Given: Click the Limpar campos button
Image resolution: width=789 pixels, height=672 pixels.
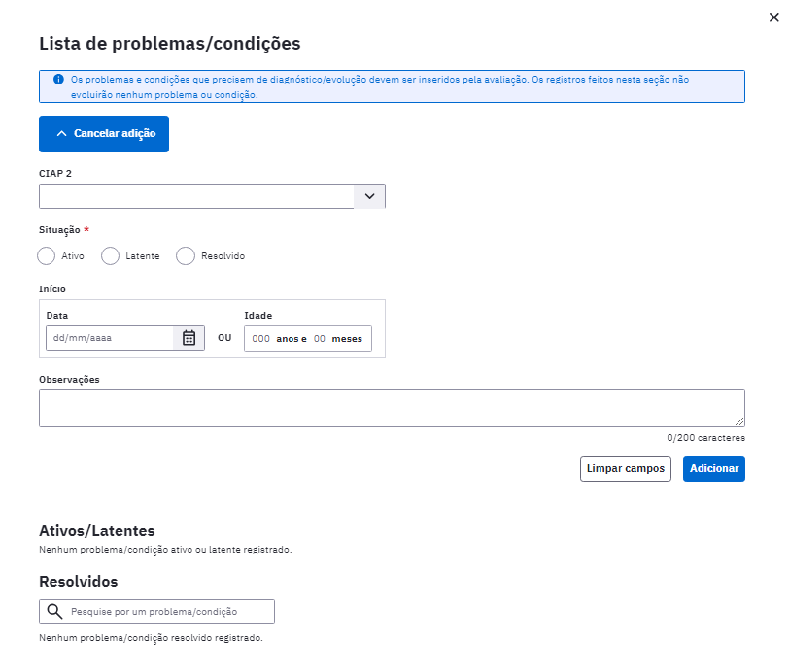Looking at the screenshot, I should click(x=626, y=469).
